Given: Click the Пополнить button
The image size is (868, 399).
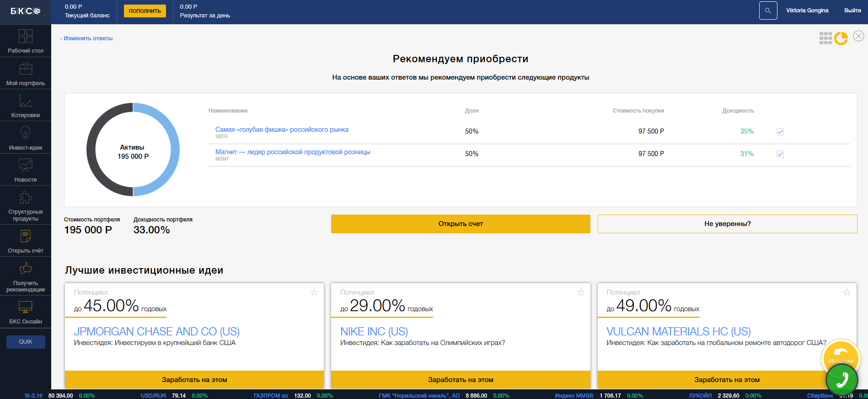Looking at the screenshot, I should point(145,11).
